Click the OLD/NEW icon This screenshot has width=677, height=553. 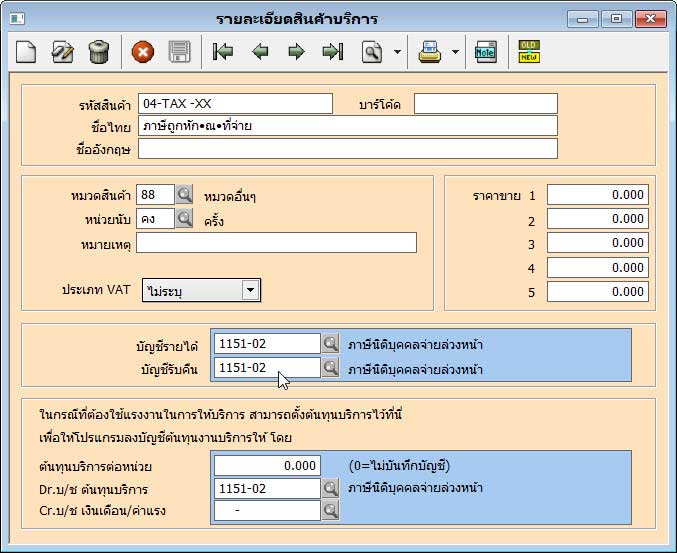529,52
